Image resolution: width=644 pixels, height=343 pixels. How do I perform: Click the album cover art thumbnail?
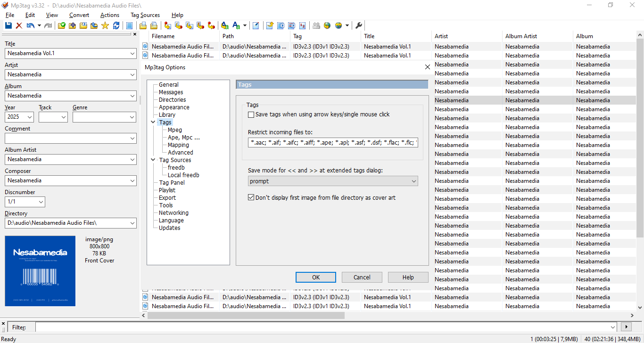click(x=40, y=271)
